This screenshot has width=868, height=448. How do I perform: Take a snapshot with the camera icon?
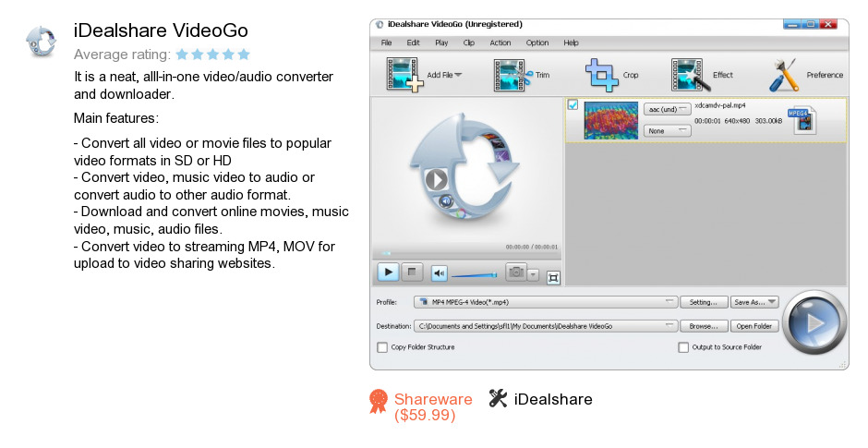click(515, 272)
